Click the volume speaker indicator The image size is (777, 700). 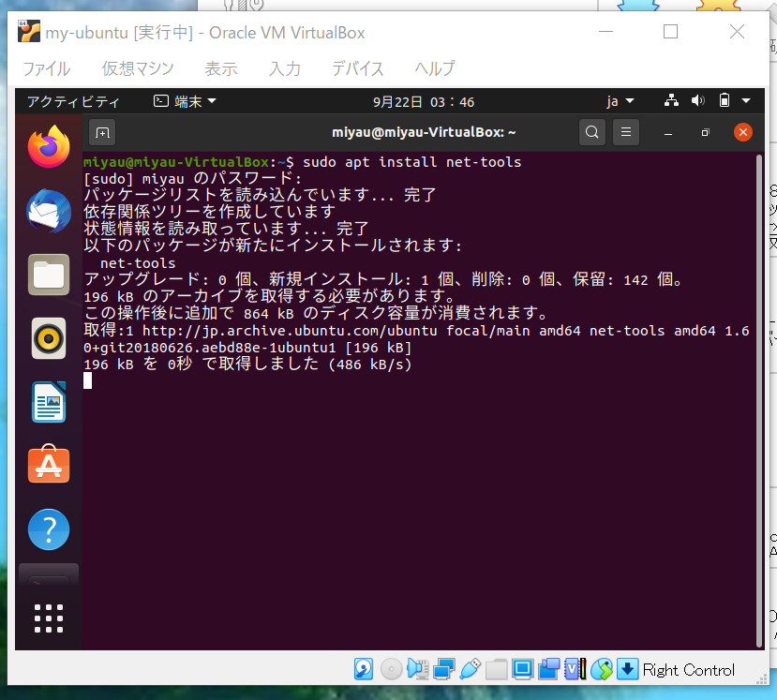tap(697, 100)
